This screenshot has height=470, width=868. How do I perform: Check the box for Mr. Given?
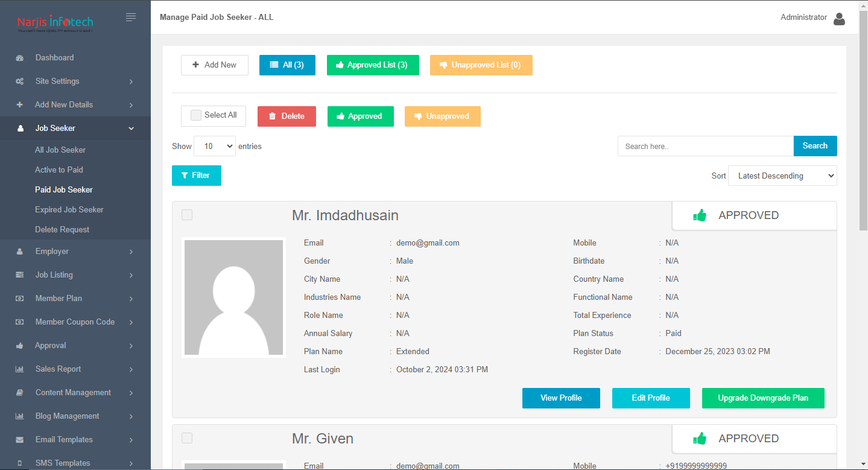(187, 438)
